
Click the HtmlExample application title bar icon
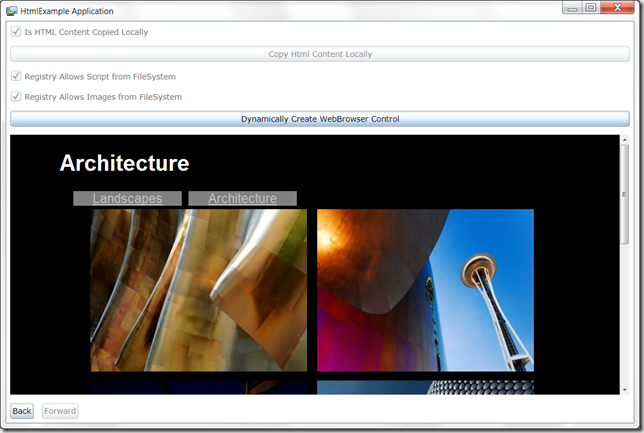click(x=12, y=11)
